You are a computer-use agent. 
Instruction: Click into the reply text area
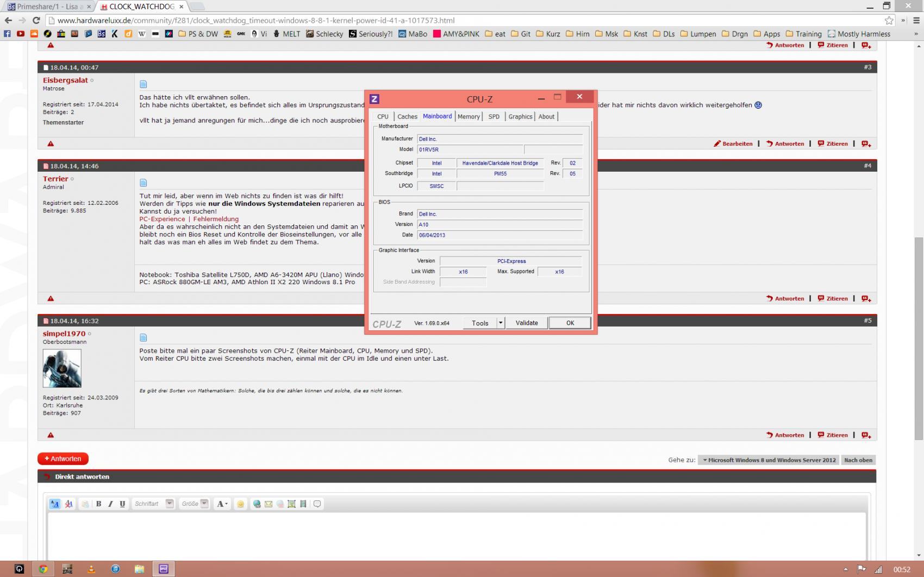[457, 536]
